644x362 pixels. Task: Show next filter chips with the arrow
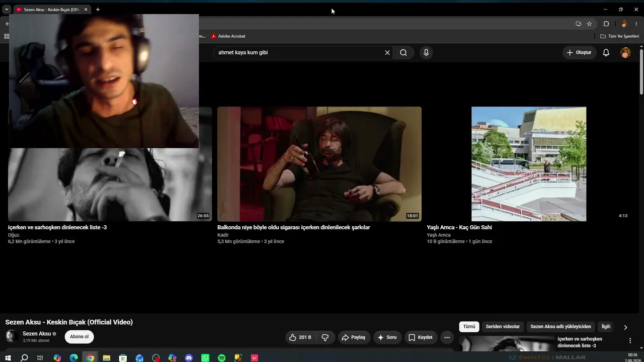pos(625,327)
